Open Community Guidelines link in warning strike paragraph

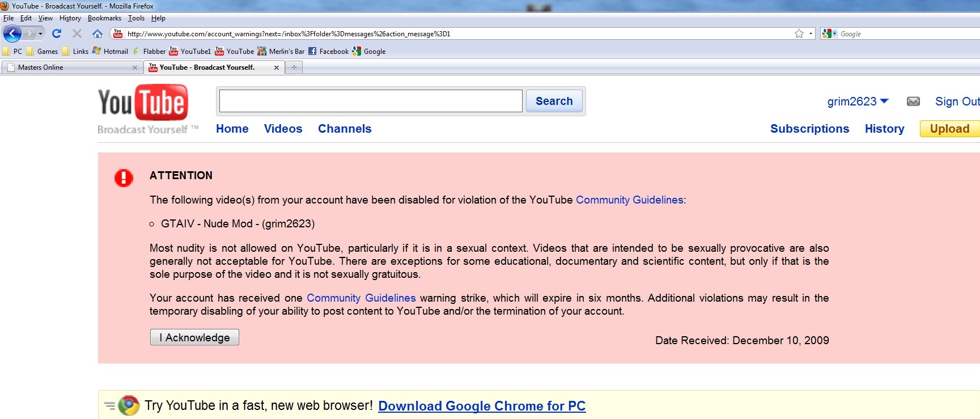coord(361,298)
